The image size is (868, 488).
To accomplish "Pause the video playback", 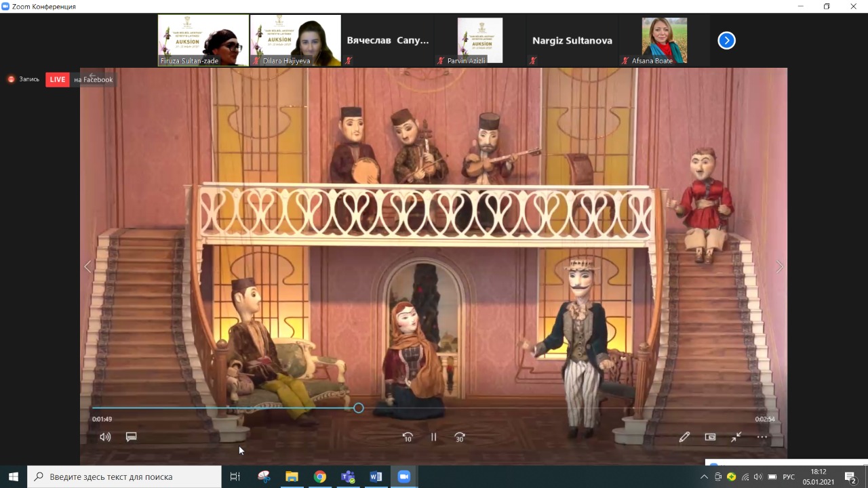I will pos(434,437).
